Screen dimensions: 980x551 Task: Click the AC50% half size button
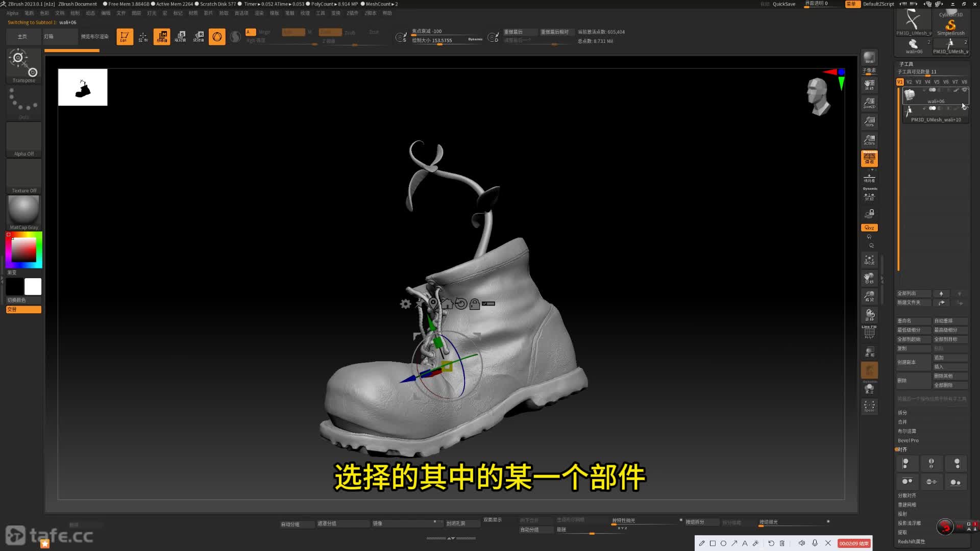point(869,140)
